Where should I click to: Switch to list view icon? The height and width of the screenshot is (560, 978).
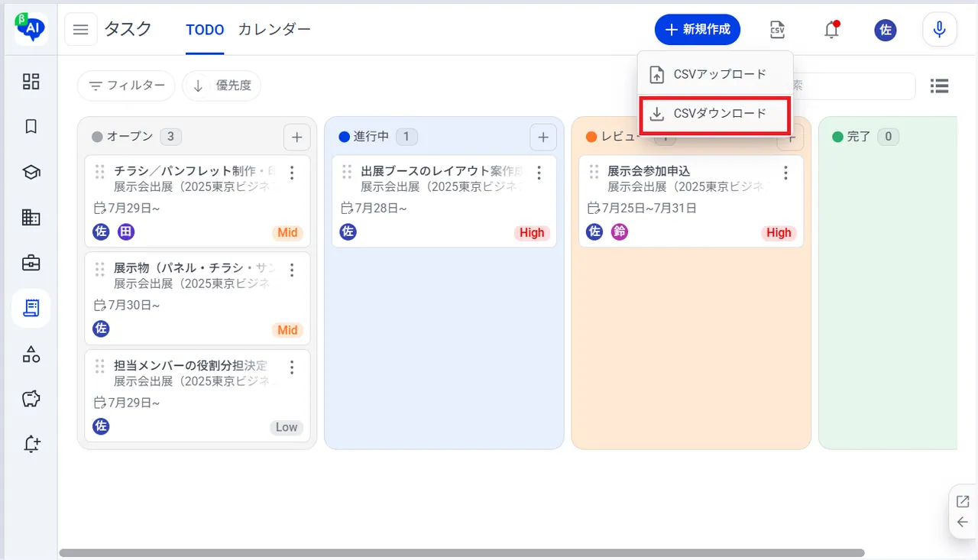(939, 86)
